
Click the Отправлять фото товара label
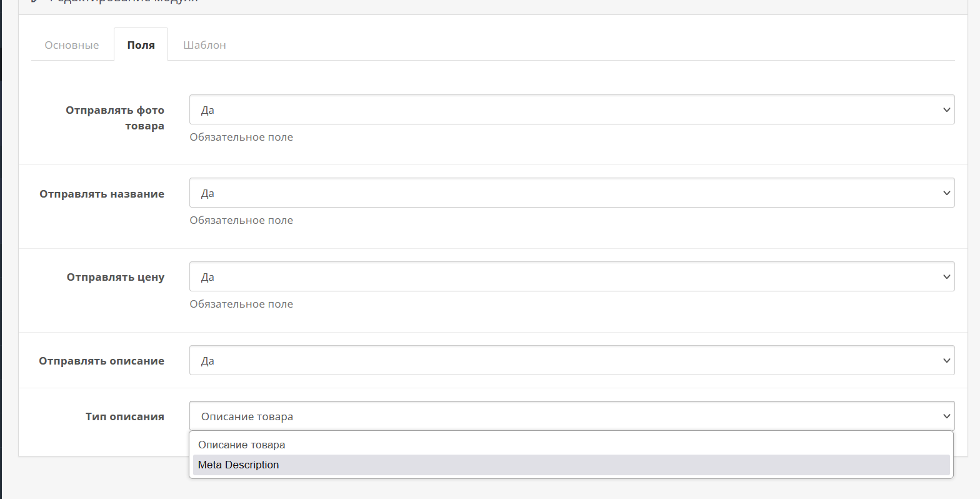click(115, 118)
